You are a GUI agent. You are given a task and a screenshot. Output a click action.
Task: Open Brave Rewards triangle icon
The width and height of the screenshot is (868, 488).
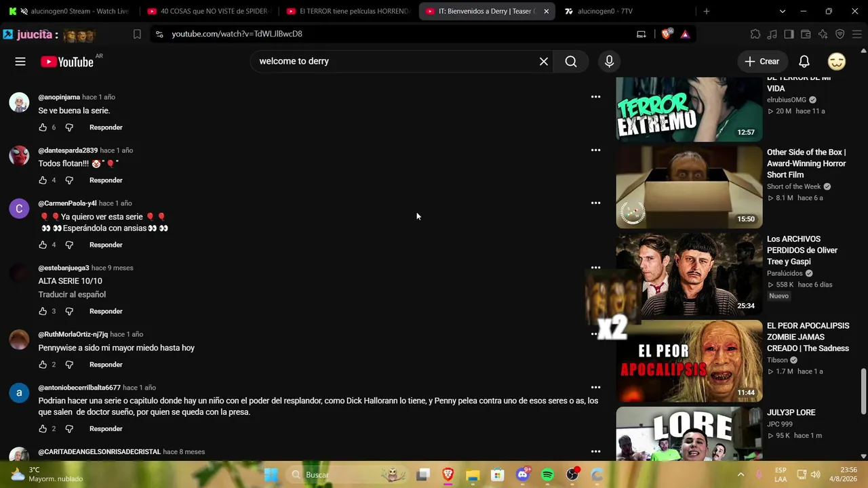tap(685, 34)
